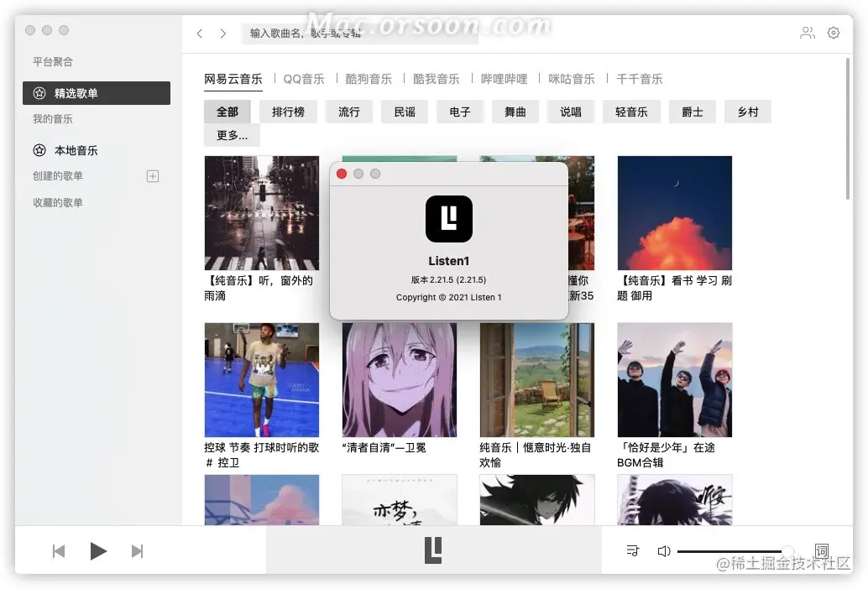Go forward with the right arrow
The image size is (868, 589).
click(x=223, y=34)
